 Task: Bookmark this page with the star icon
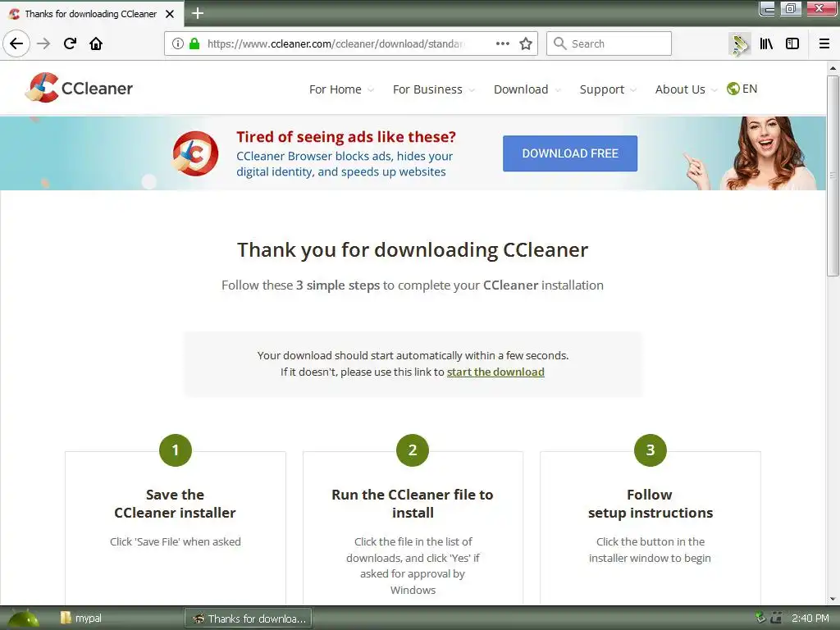526,43
